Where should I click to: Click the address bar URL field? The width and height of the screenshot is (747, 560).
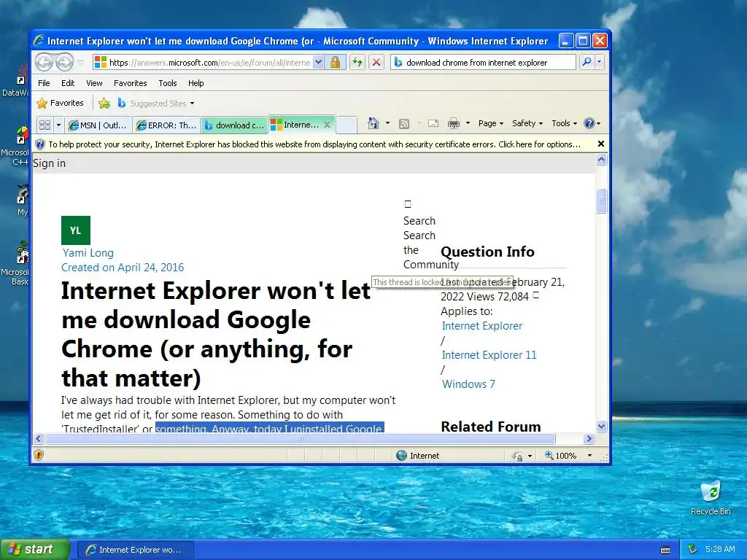pos(209,63)
